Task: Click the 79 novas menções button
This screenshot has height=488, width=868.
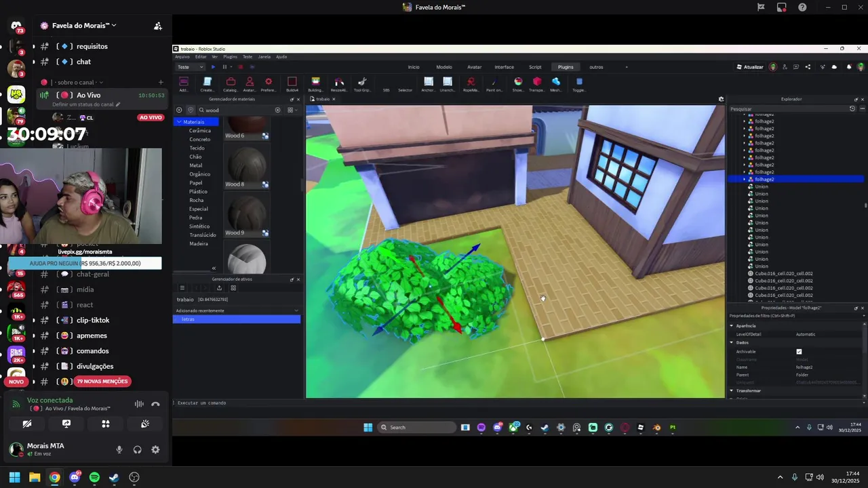Action: click(x=102, y=382)
